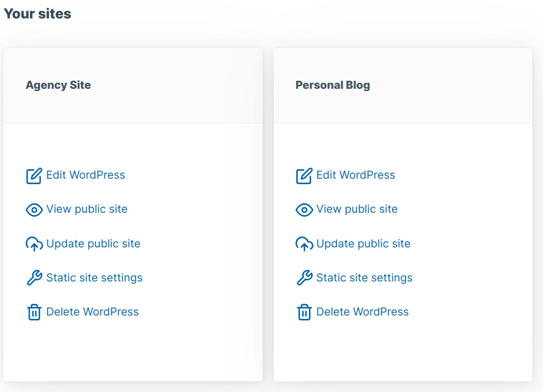Click the wrench icon in Agency Site card

pos(34,278)
